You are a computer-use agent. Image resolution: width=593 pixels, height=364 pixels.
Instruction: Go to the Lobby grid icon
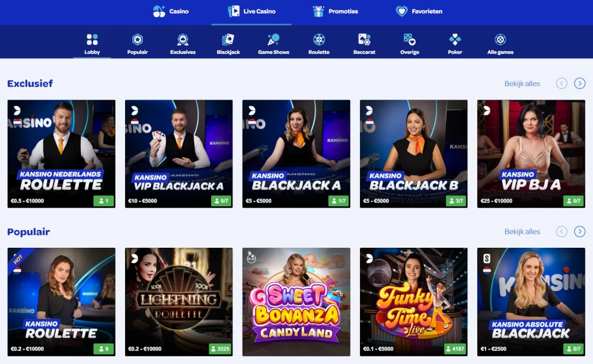click(92, 39)
